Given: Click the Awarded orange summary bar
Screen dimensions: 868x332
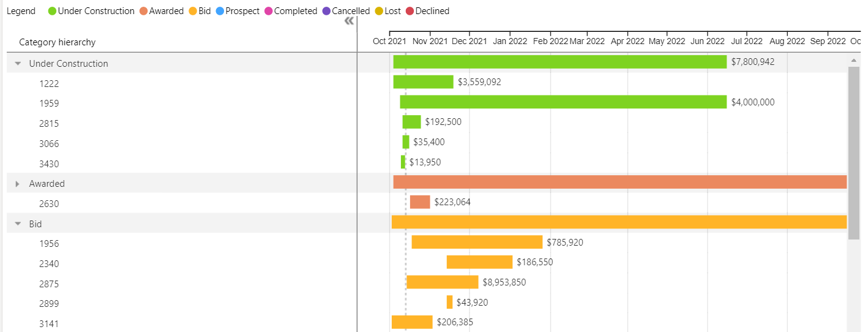Looking at the screenshot, I should 620,182.
